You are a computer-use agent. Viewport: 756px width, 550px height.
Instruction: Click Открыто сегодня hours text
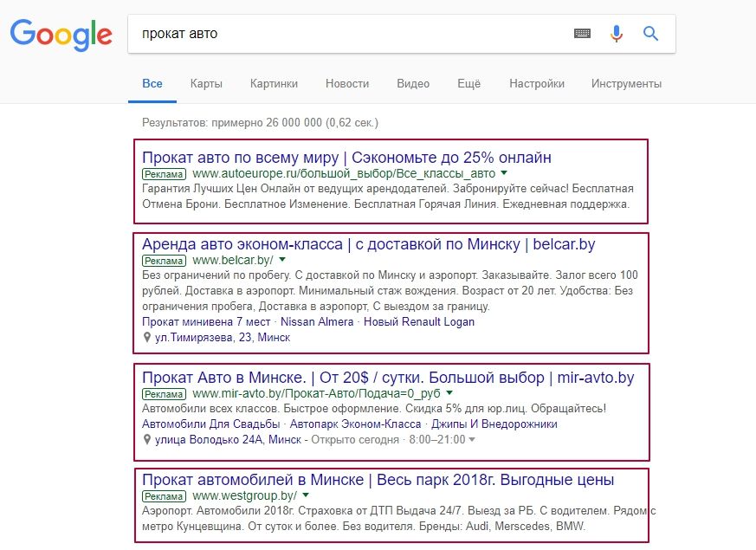click(x=355, y=439)
